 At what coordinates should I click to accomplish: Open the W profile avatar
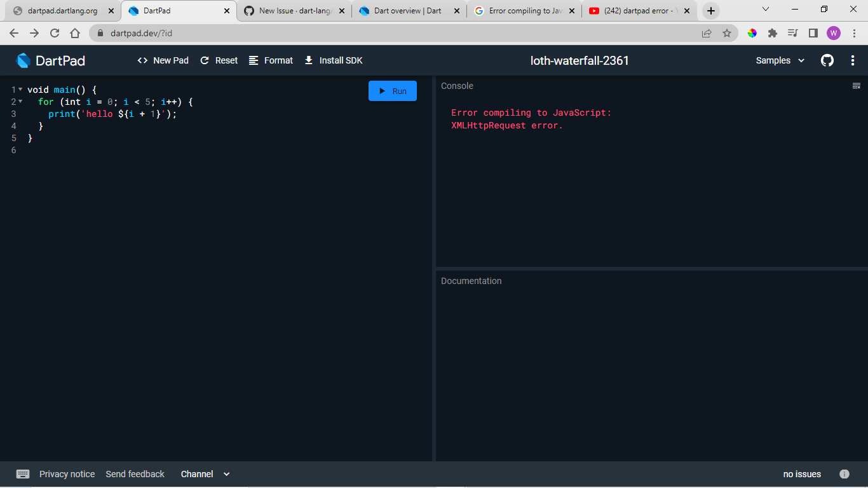coord(834,33)
